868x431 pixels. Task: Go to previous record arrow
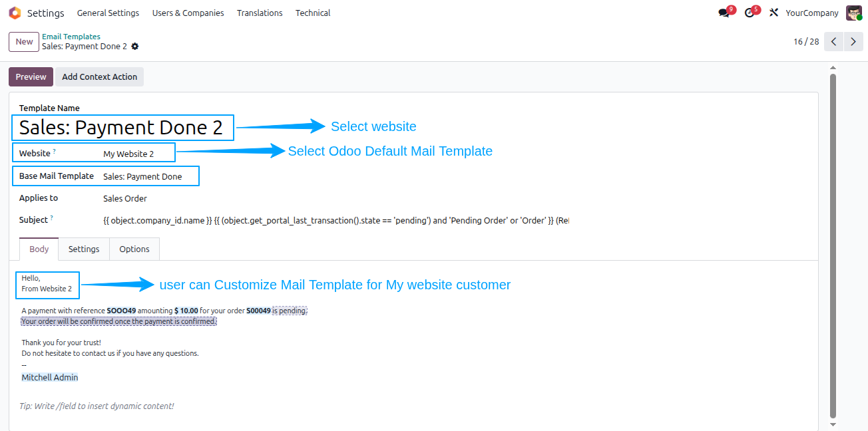(x=833, y=41)
